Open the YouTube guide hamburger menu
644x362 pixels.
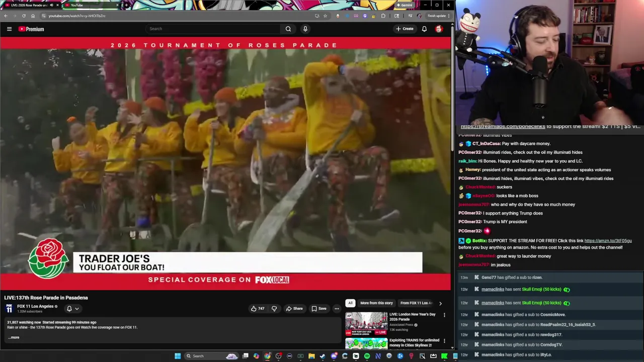click(x=9, y=29)
